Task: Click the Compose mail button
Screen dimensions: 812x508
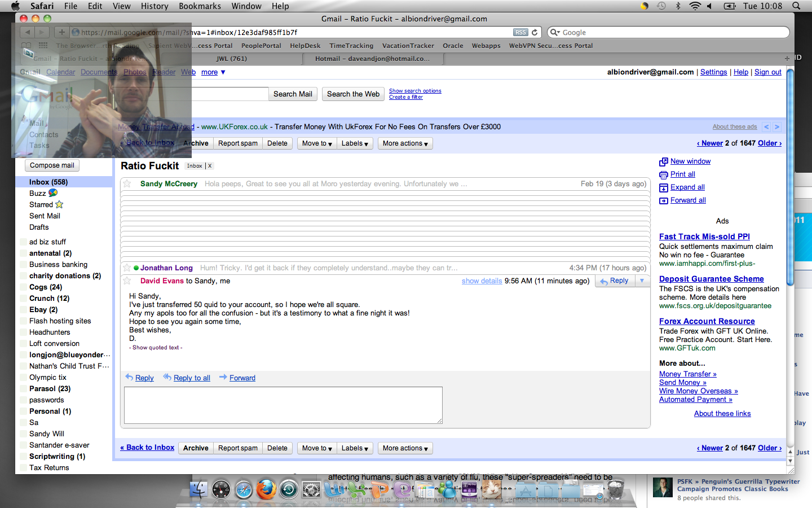Action: coord(52,165)
